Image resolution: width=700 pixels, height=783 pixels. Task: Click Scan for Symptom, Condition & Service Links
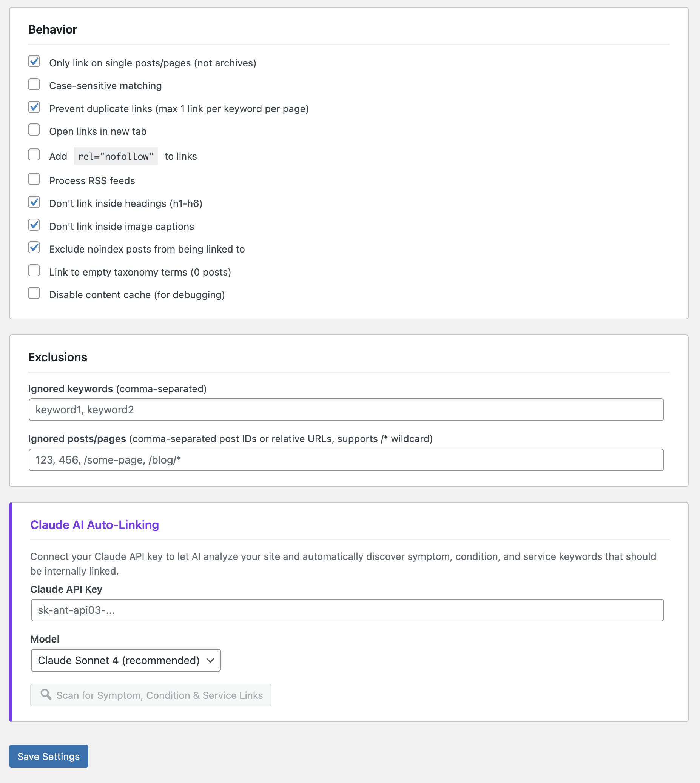151,695
